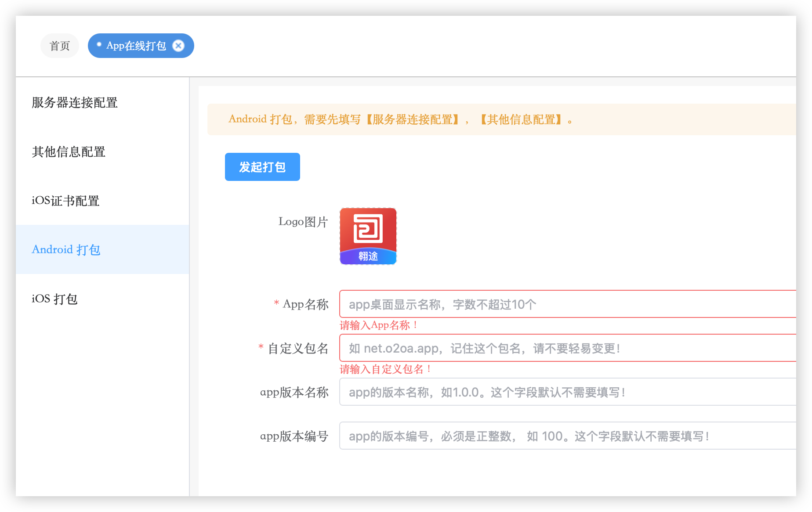Click the Logo图片 label
Screen dimensions: 812x512
tap(303, 222)
